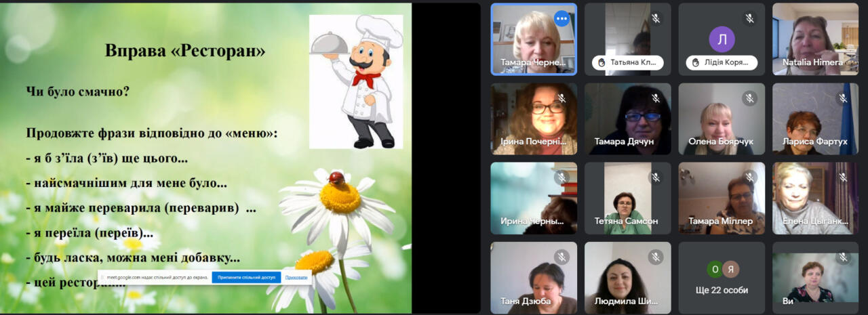
Task: Click muted mic icon on Лідія Коря tile
Action: [749, 18]
